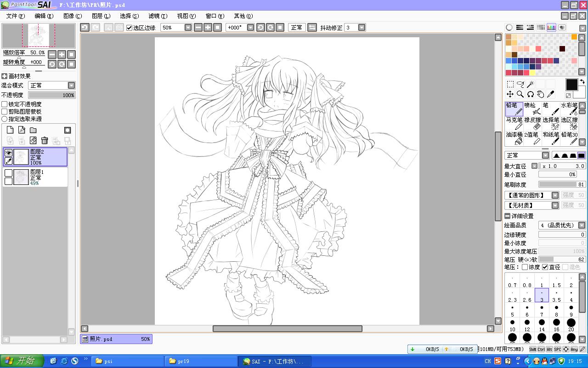Select the 油漆桶 paint bucket tool

[514, 138]
